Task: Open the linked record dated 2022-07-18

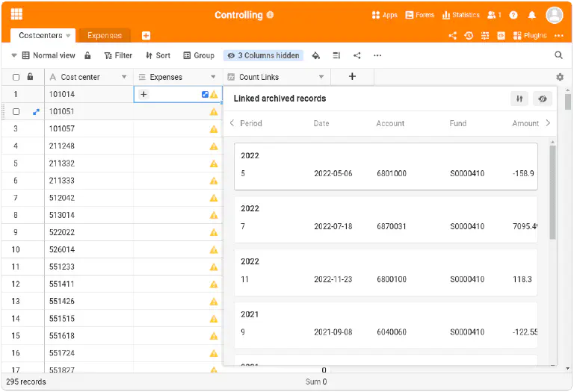Action: (x=386, y=220)
